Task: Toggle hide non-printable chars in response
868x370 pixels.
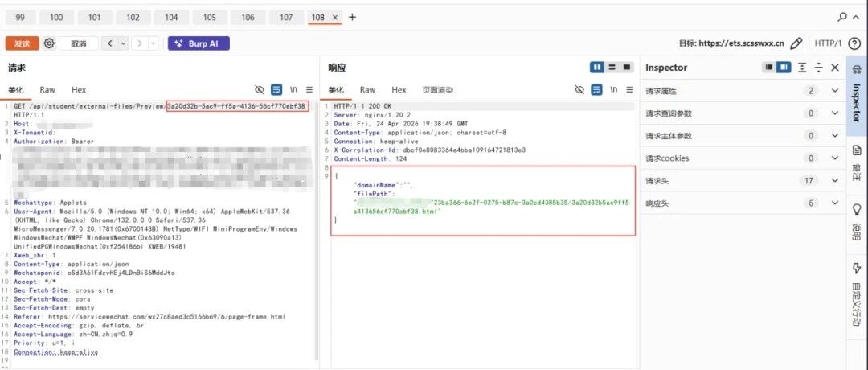Action: [579, 90]
